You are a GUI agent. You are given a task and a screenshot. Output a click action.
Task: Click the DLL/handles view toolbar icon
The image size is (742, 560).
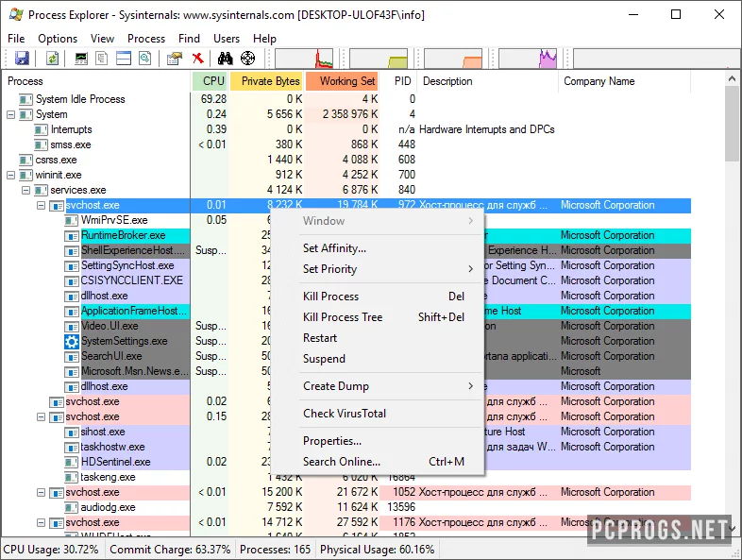[x=144, y=59]
